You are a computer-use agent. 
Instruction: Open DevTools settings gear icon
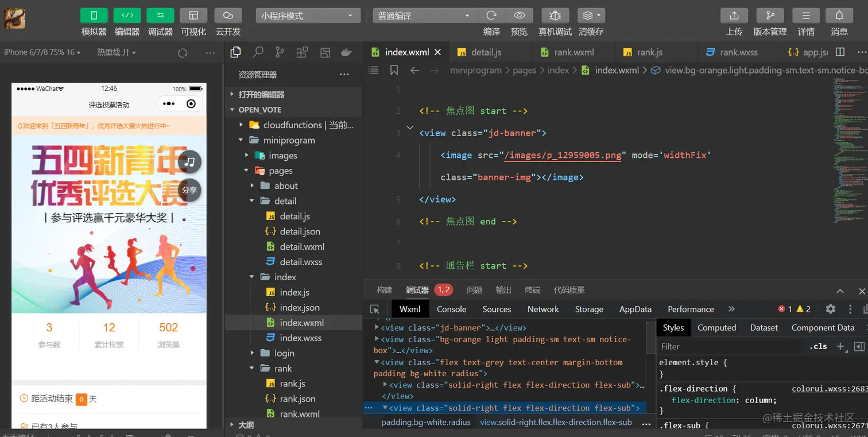tap(830, 309)
